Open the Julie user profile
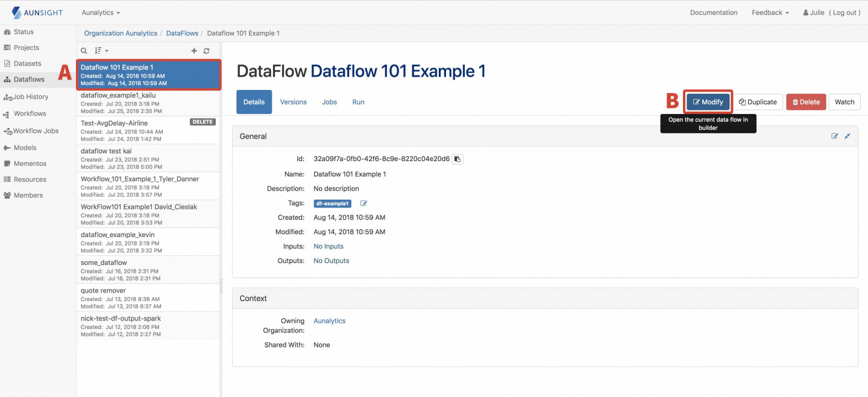 click(x=814, y=13)
